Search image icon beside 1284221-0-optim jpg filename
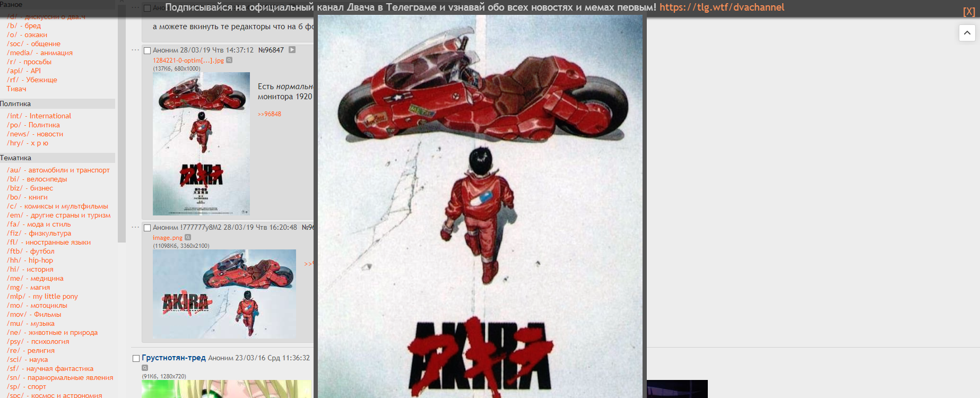The width and height of the screenshot is (980, 398). point(229,60)
